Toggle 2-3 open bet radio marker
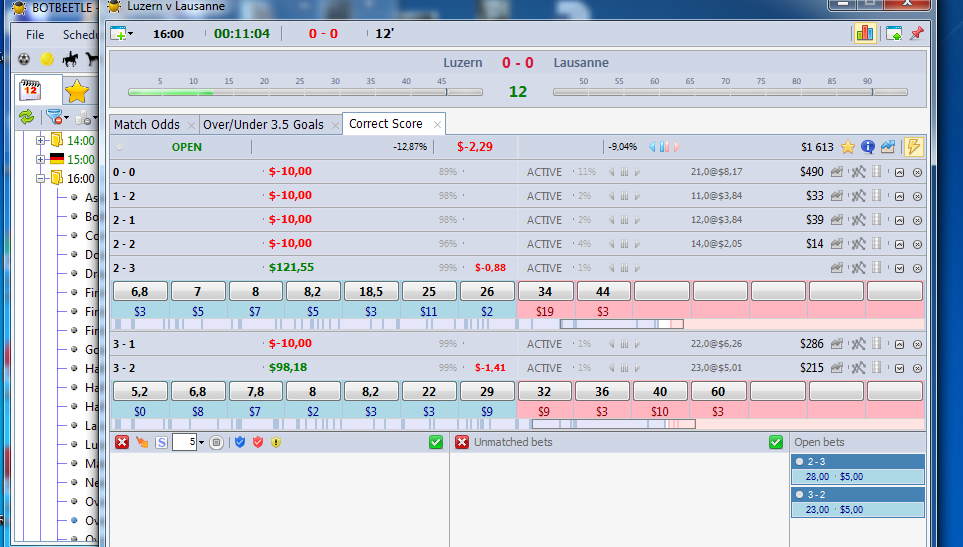Screen dimensions: 963x547 pos(800,462)
